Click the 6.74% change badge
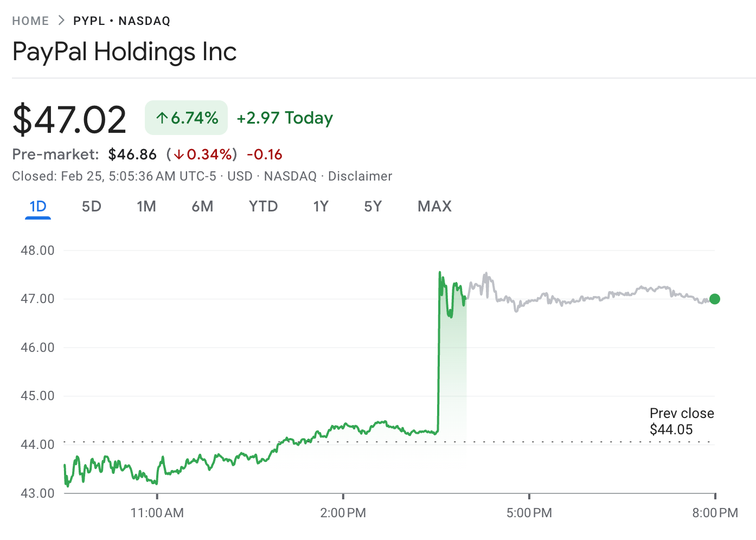Screen dimensions: 756x540 coord(186,117)
